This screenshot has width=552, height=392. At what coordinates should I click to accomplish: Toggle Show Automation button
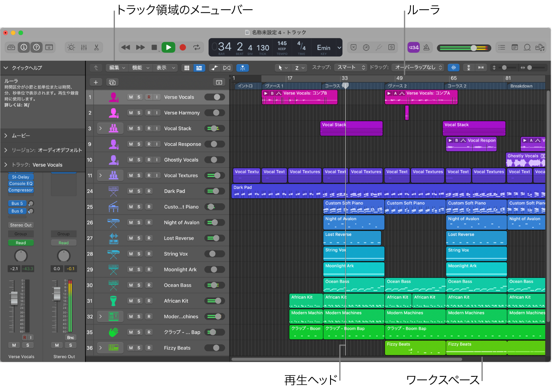[215, 68]
